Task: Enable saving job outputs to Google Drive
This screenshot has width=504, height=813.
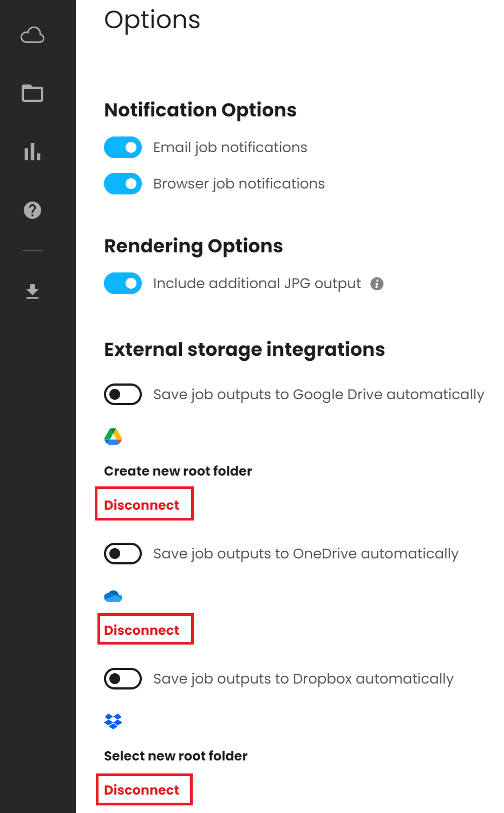Action: (123, 394)
